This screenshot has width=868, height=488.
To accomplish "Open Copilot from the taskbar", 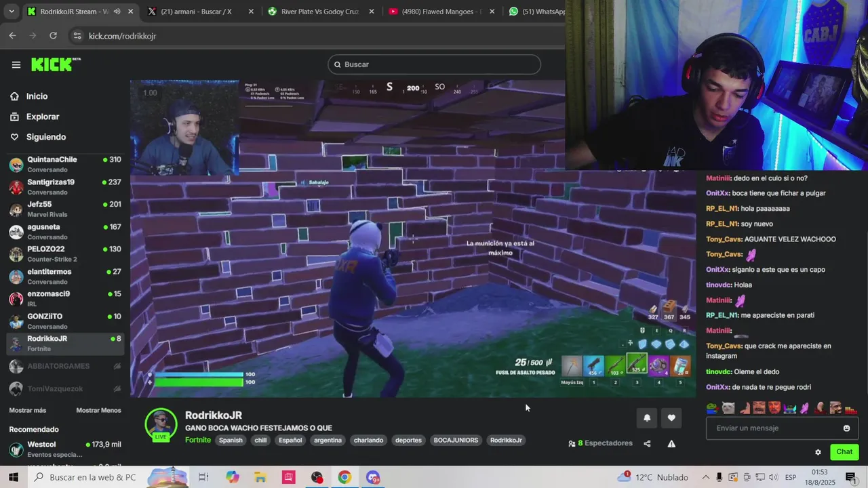I will [x=233, y=477].
